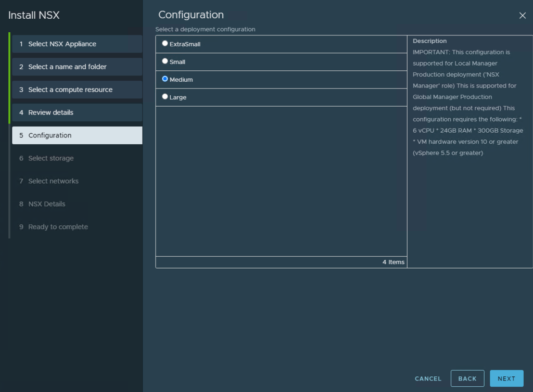The height and width of the screenshot is (392, 533).
Task: Select the ExtraSmall deployment radio button
Action: point(165,44)
